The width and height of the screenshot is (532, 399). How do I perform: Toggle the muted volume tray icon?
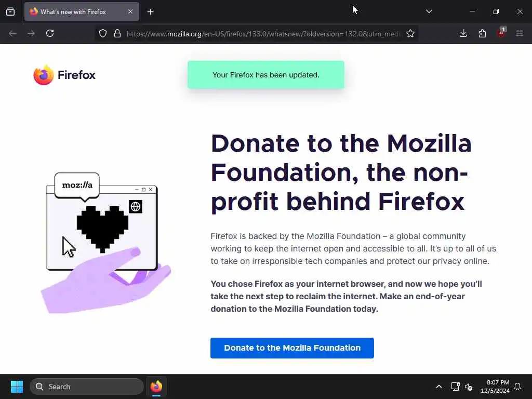(469, 387)
